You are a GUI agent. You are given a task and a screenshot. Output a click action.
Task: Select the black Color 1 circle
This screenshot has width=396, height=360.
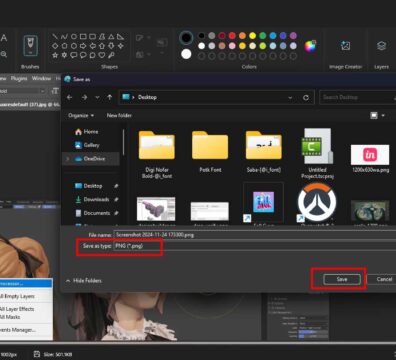click(x=186, y=38)
